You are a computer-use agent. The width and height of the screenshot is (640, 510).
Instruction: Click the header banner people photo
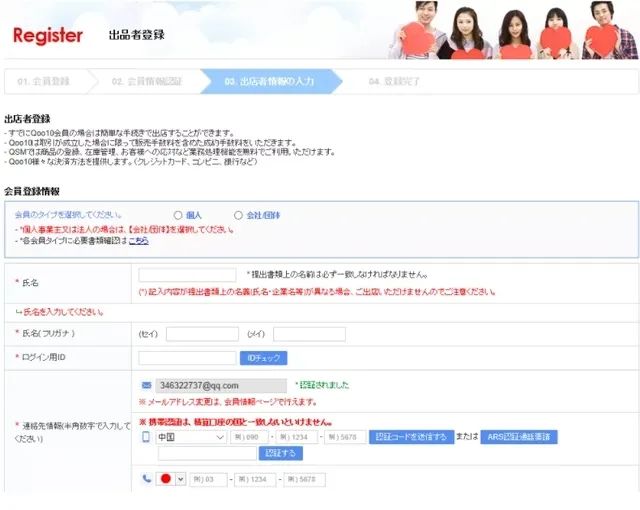pyautogui.click(x=513, y=30)
